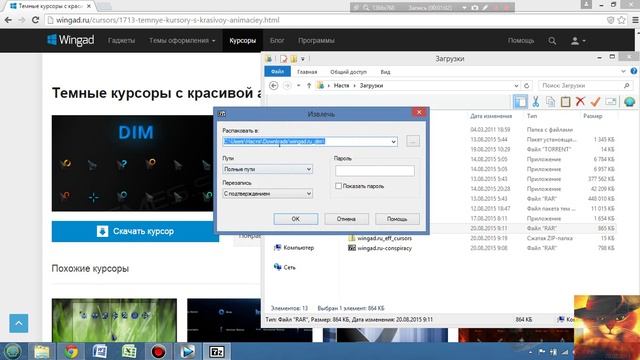
Task: Expand the Explorer address bar history dropdown
Action: point(516,86)
